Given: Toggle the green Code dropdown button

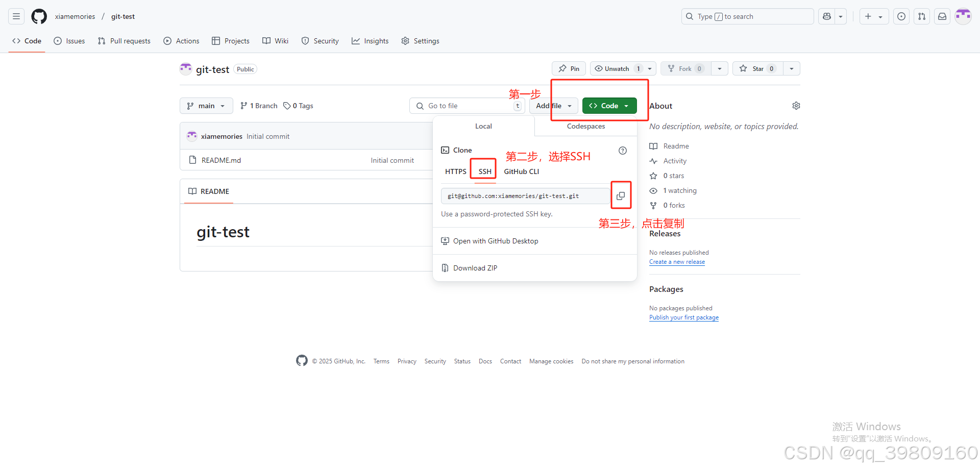Looking at the screenshot, I should pyautogui.click(x=609, y=106).
